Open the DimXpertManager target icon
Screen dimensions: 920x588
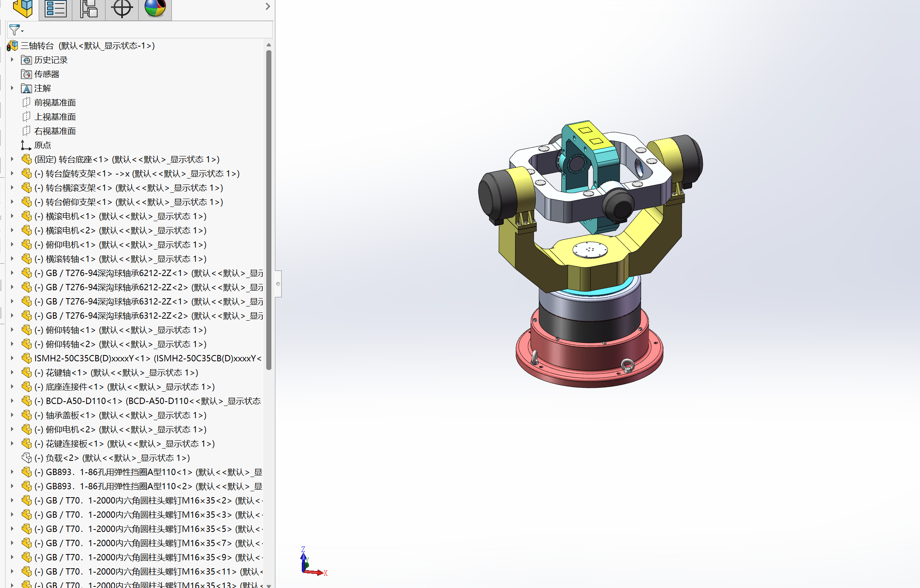click(x=121, y=8)
